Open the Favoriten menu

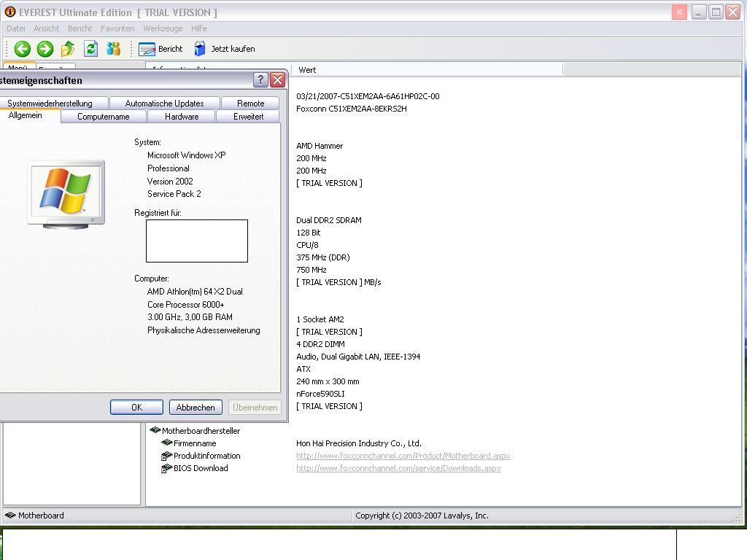[117, 28]
